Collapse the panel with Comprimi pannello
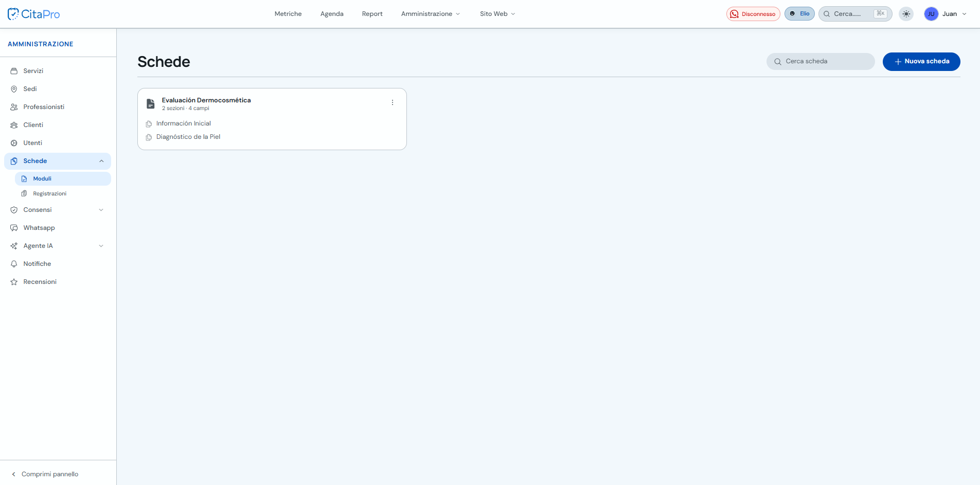Image resolution: width=980 pixels, height=485 pixels. pyautogui.click(x=45, y=474)
